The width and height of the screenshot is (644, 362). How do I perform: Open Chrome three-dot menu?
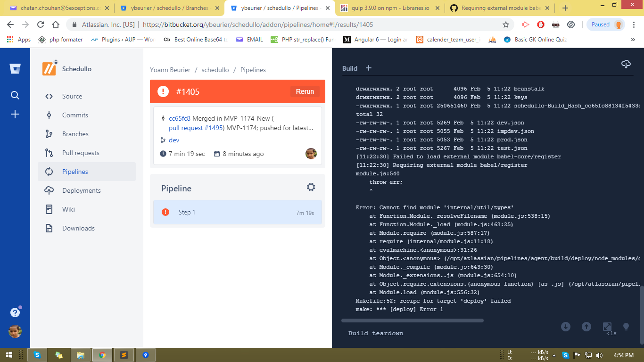[635, 25]
